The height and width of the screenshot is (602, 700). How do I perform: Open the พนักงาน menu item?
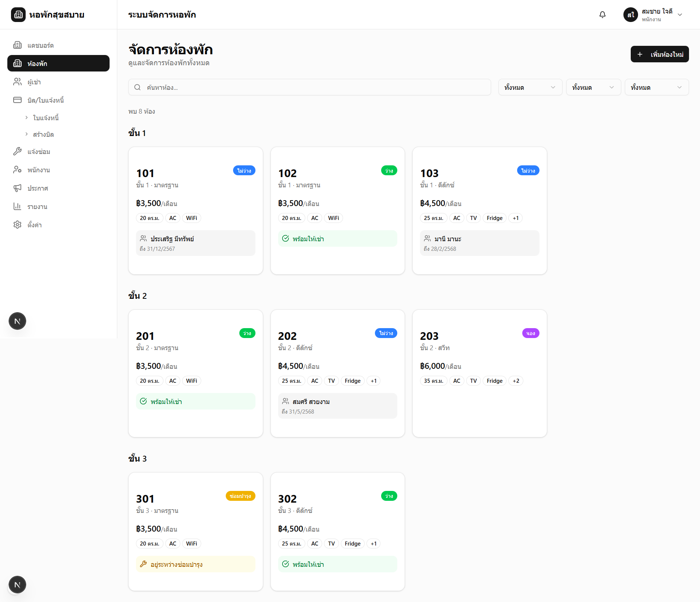coord(58,170)
